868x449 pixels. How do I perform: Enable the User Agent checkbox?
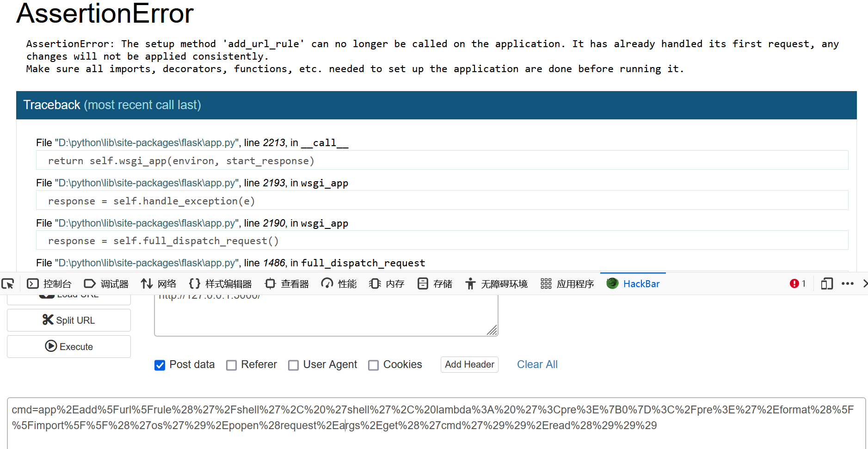pyautogui.click(x=293, y=365)
